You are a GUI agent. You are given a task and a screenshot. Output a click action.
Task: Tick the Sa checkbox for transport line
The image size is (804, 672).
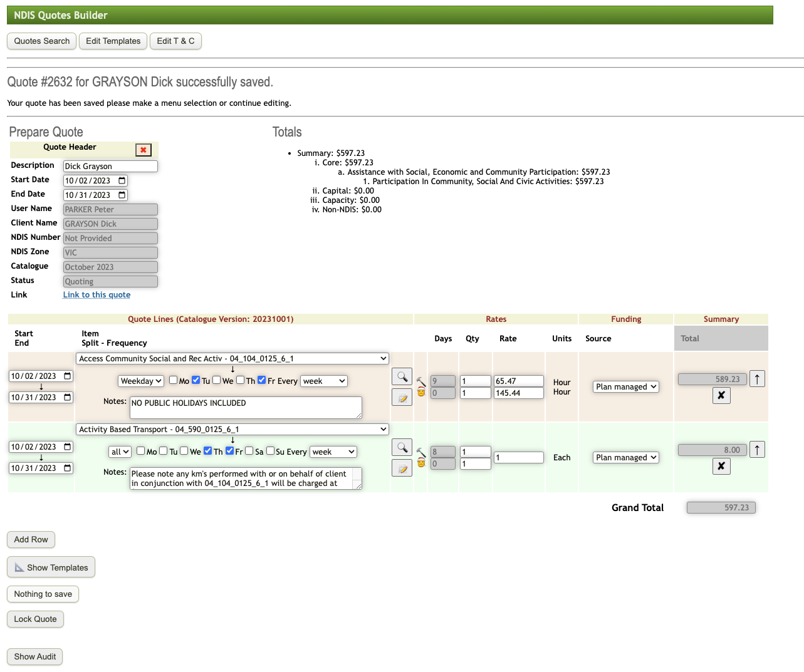249,451
